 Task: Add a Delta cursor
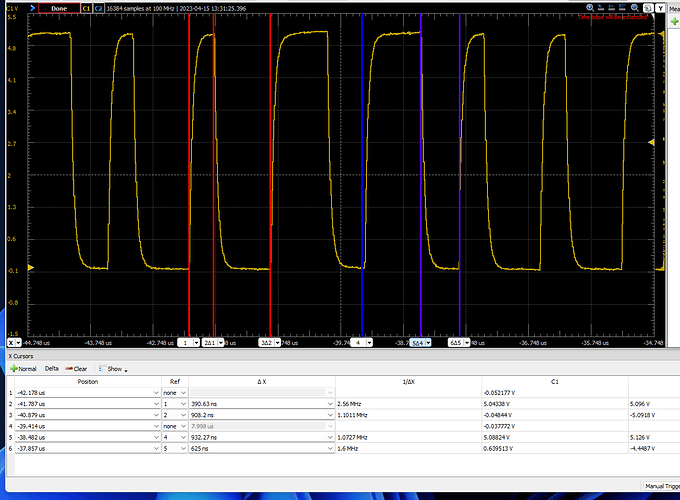pyautogui.click(x=52, y=369)
